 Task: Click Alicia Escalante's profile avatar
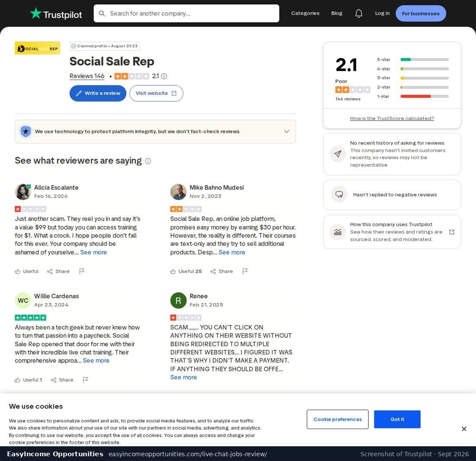pyautogui.click(x=23, y=192)
